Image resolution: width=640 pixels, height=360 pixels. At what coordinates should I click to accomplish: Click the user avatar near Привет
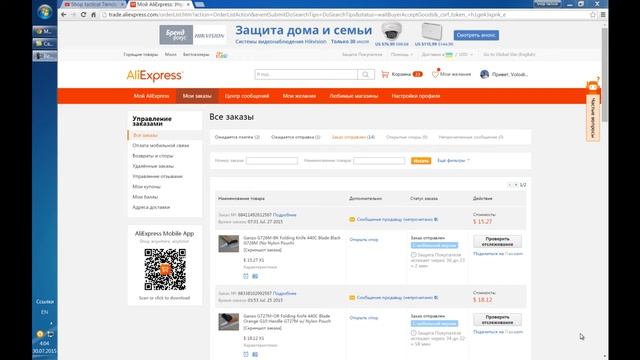click(x=484, y=74)
